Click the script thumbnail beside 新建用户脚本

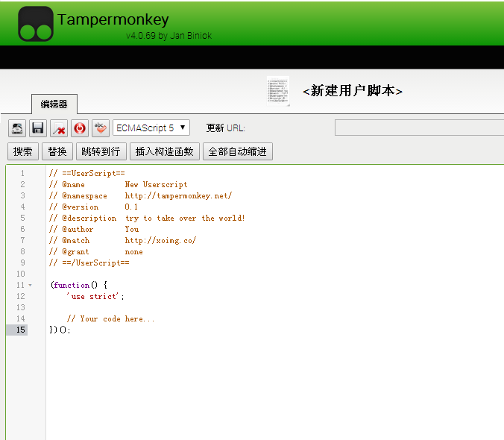tap(278, 91)
